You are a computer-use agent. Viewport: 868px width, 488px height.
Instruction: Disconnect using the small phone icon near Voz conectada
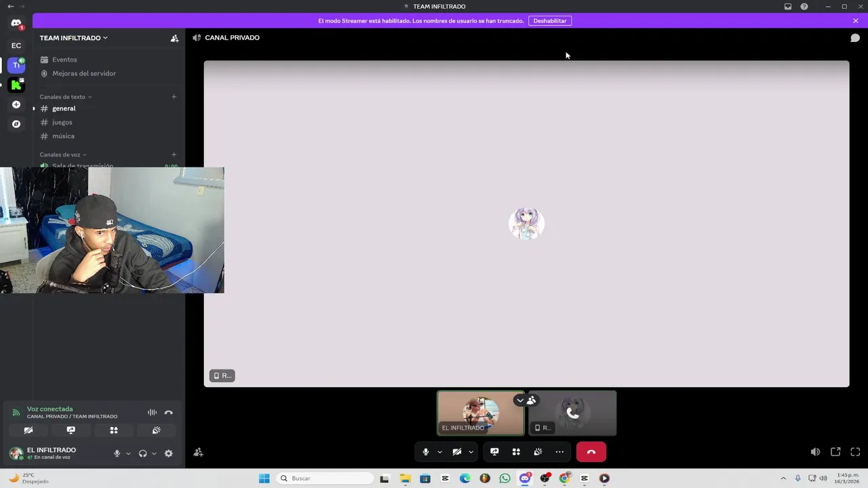pyautogui.click(x=169, y=412)
